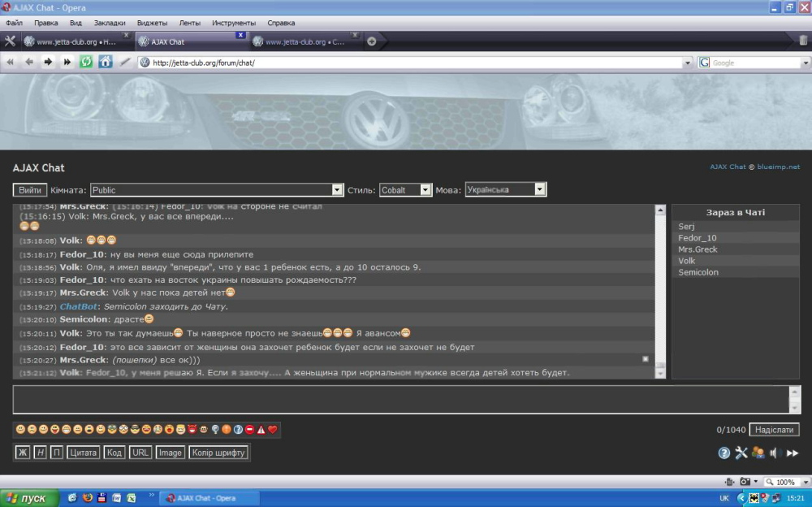This screenshot has width=812, height=507.
Task: Open the Стиль Cobalt style dropdown
Action: (405, 190)
